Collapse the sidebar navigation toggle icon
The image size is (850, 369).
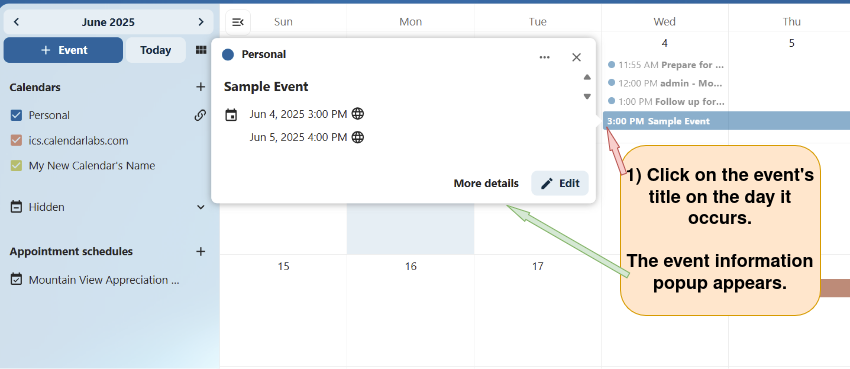point(238,22)
